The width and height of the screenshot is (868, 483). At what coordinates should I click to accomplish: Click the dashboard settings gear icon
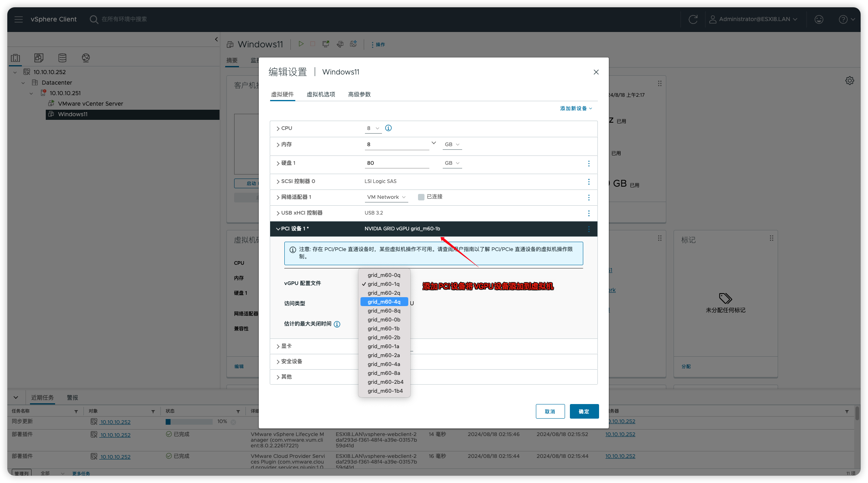[850, 81]
